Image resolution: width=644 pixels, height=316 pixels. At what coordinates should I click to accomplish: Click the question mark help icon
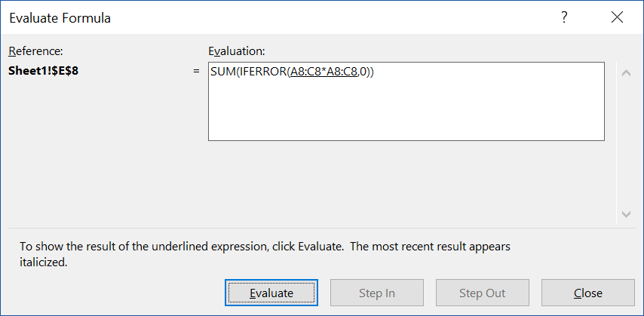(564, 17)
